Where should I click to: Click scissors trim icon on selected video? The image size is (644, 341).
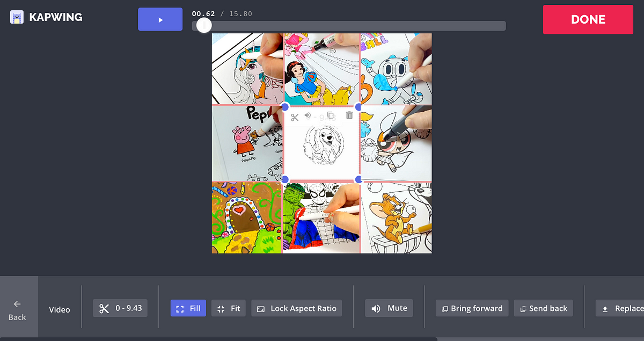[x=295, y=117]
